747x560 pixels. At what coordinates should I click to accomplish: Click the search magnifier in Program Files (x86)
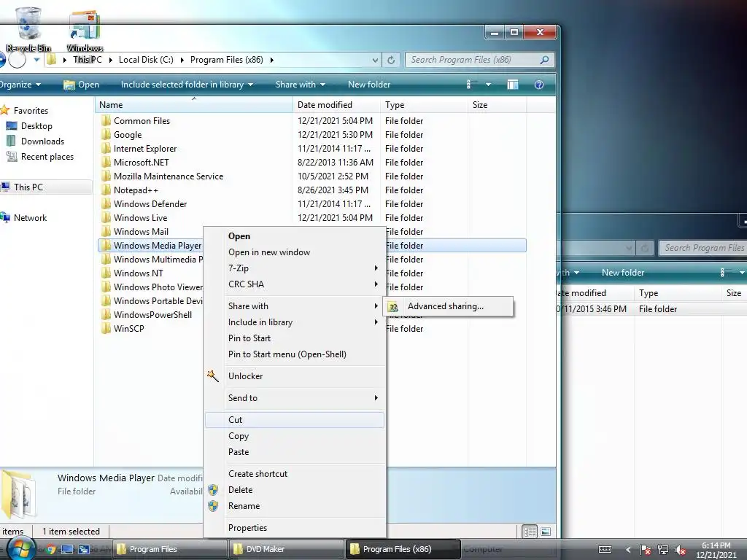pos(544,60)
